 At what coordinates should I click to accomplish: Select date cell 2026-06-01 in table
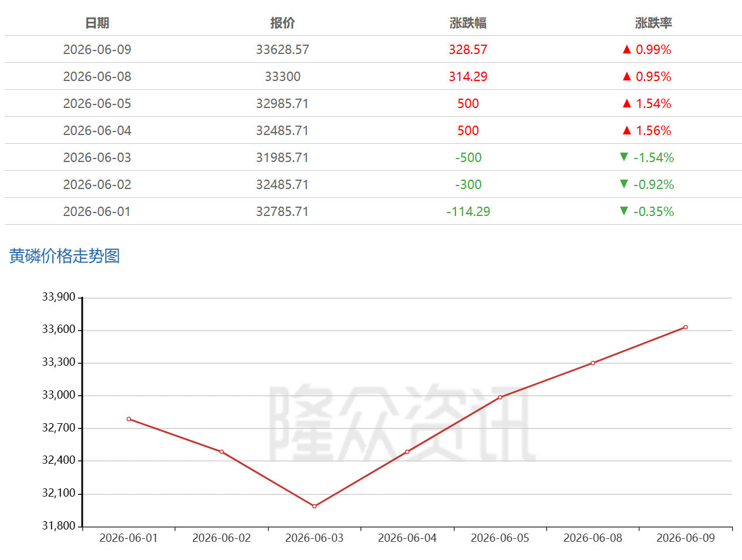pyautogui.click(x=97, y=211)
